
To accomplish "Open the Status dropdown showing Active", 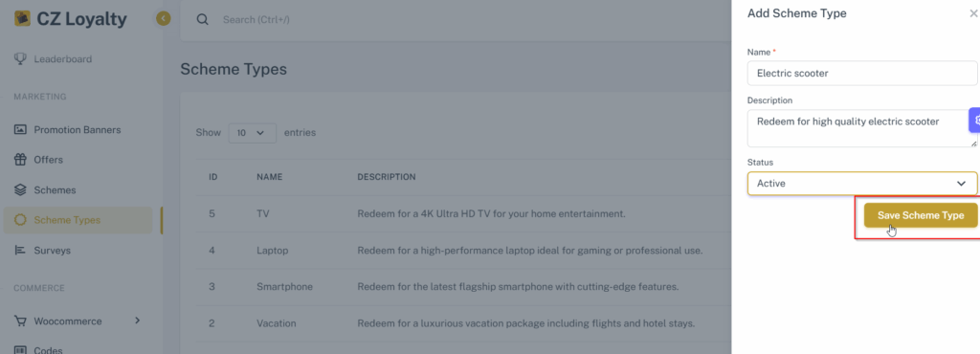I will (x=862, y=184).
